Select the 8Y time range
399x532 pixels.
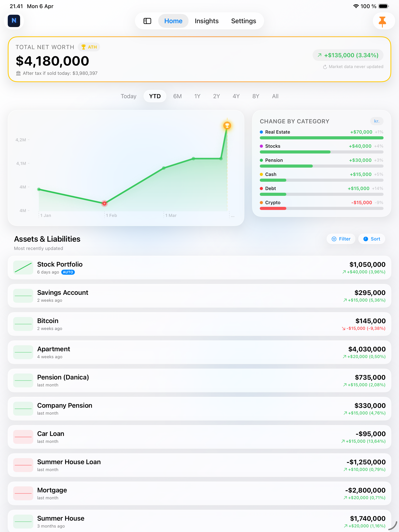click(x=256, y=96)
